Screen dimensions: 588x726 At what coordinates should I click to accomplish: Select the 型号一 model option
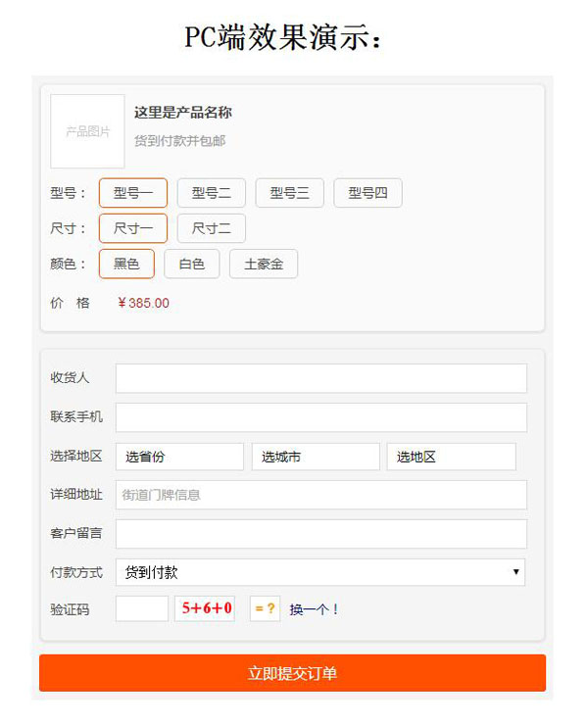pos(133,193)
